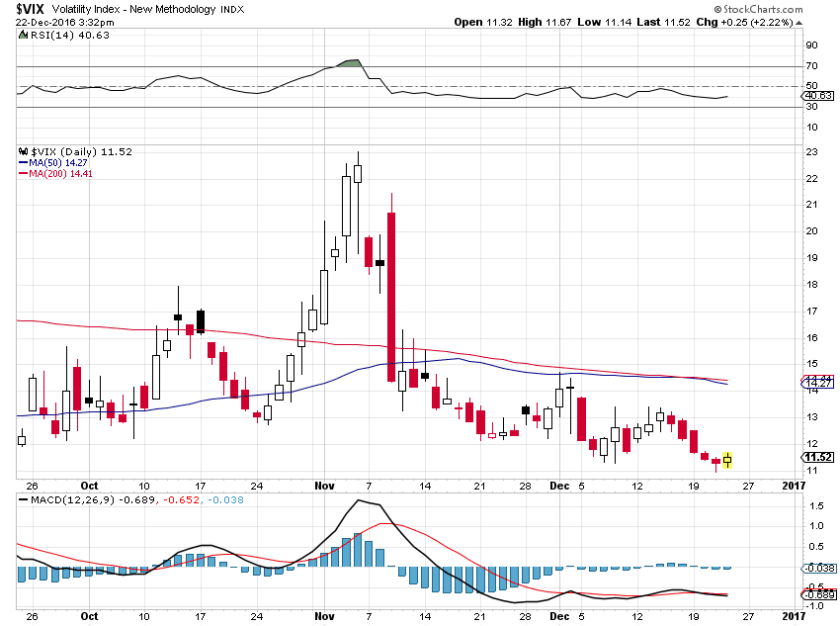The height and width of the screenshot is (626, 840).
Task: Click the StockCharts.com copyright label
Action: click(x=759, y=9)
